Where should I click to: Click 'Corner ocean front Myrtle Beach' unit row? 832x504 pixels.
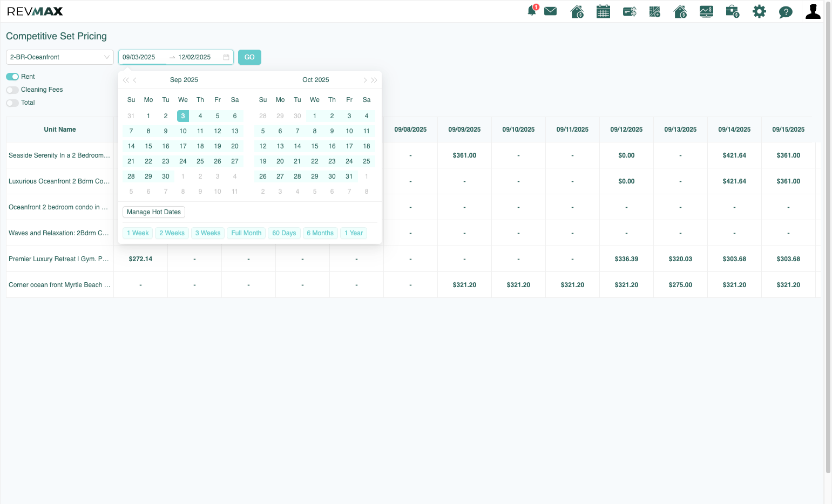pos(60,285)
